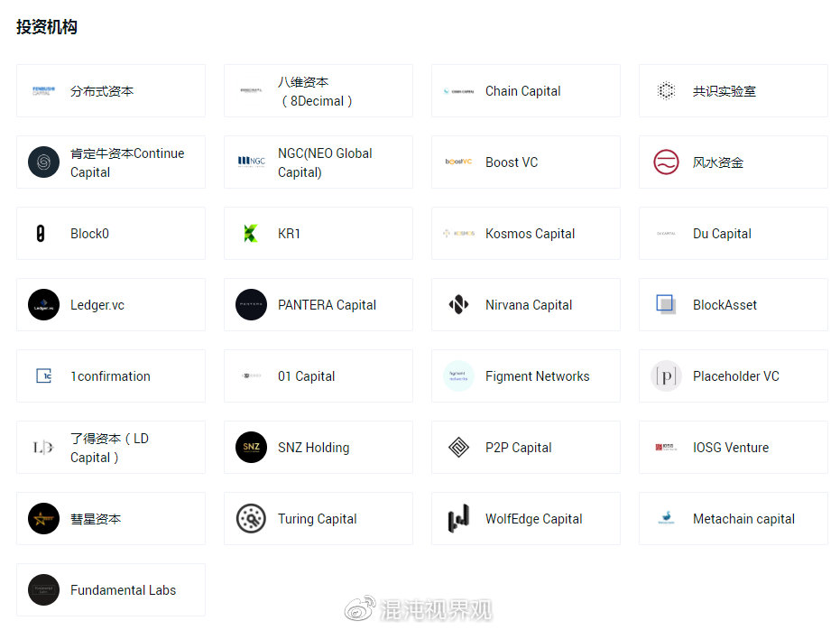Screen dimensions: 840x630
Task: Click the Figment Networks logo
Action: (x=458, y=376)
